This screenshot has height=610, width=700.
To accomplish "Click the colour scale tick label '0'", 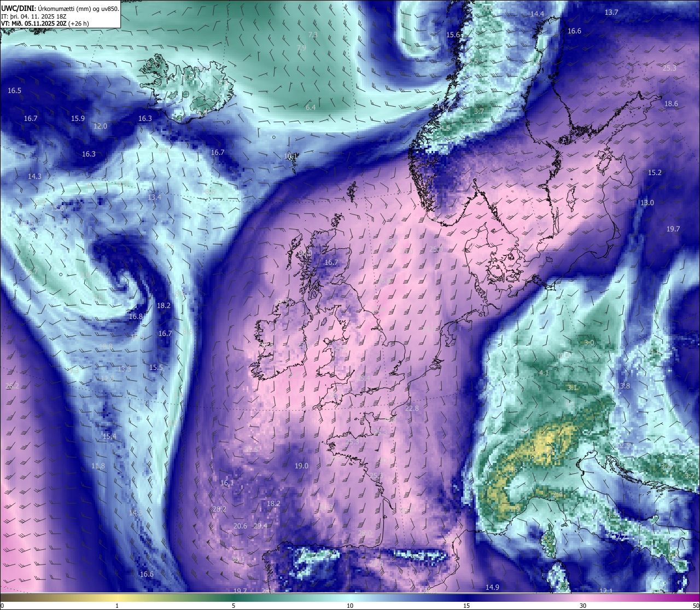I will [2, 606].
